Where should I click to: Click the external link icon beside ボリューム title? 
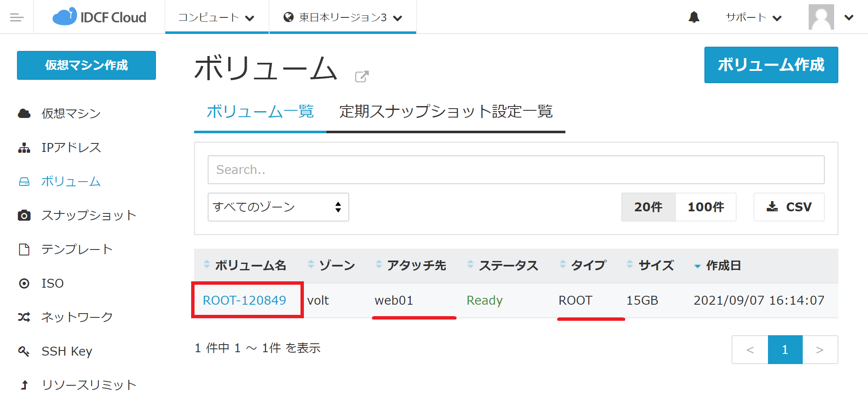[362, 76]
